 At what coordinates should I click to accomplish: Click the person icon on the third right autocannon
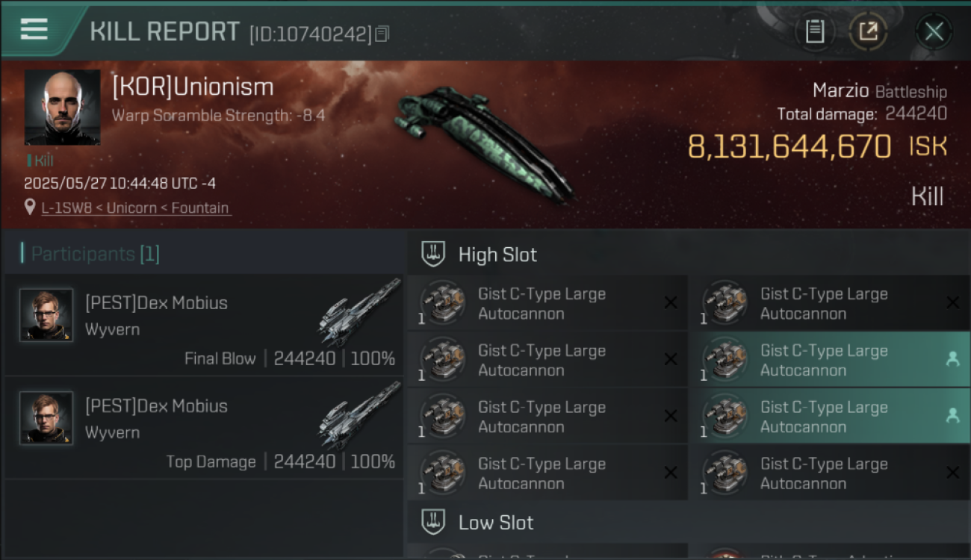[x=952, y=416]
